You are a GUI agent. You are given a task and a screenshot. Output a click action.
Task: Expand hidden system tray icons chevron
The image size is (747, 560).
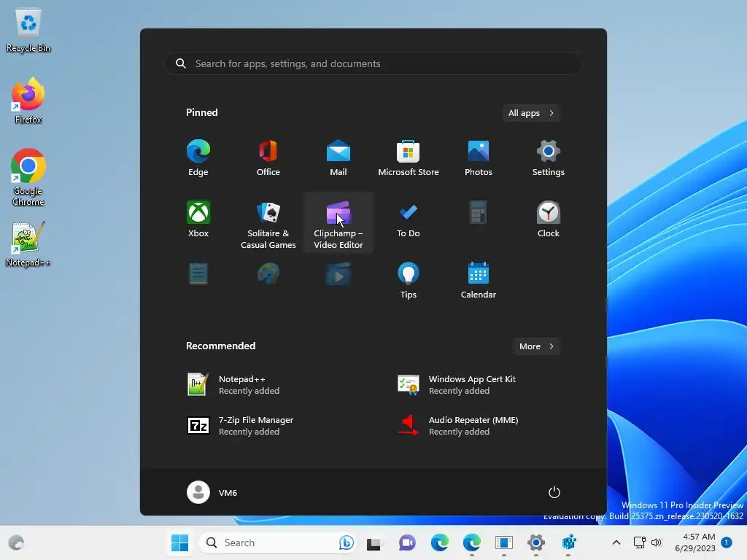pos(616,542)
